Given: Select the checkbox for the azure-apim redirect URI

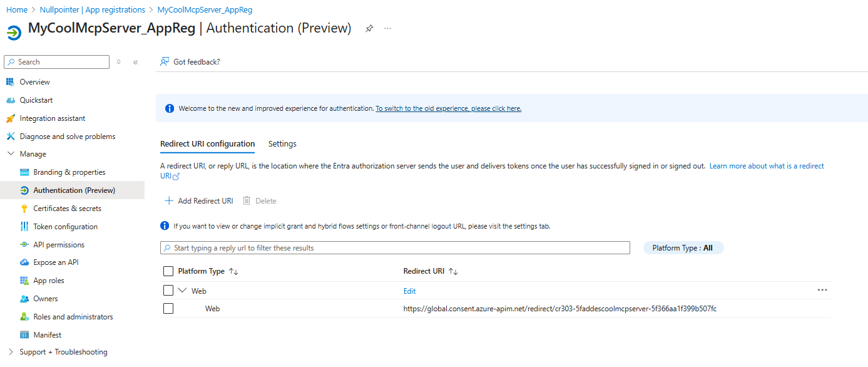Looking at the screenshot, I should click(168, 309).
